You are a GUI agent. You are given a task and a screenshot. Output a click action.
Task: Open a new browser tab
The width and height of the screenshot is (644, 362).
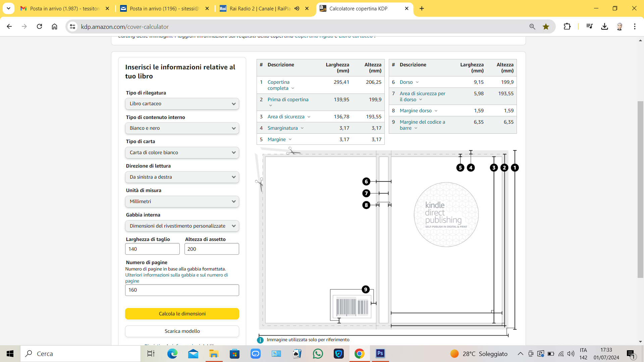click(x=422, y=8)
